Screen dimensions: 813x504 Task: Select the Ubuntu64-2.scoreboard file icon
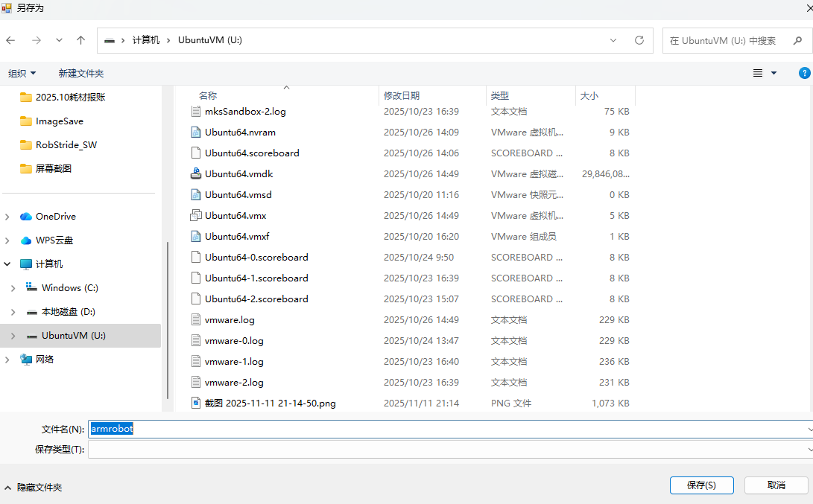coord(195,299)
